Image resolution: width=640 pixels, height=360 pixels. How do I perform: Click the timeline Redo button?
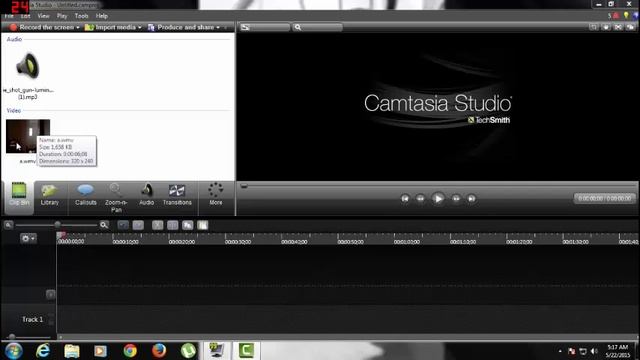pos(138,225)
